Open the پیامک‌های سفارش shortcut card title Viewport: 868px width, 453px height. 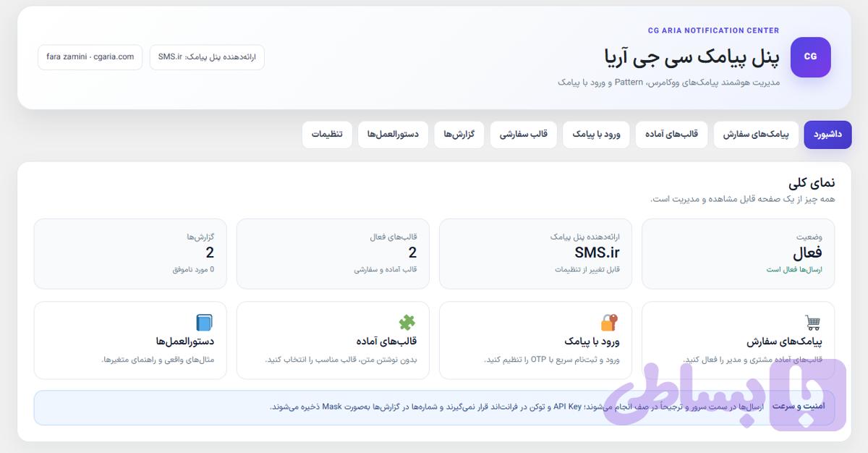point(784,342)
